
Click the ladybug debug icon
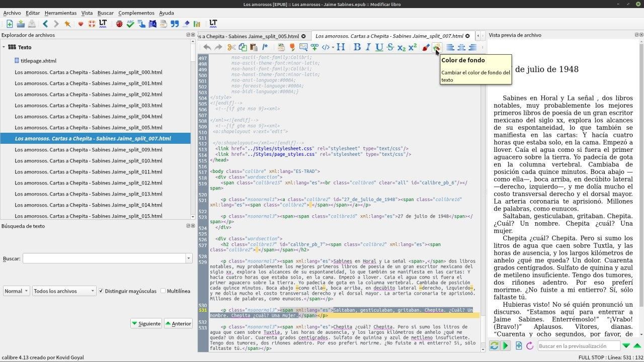click(x=119, y=24)
